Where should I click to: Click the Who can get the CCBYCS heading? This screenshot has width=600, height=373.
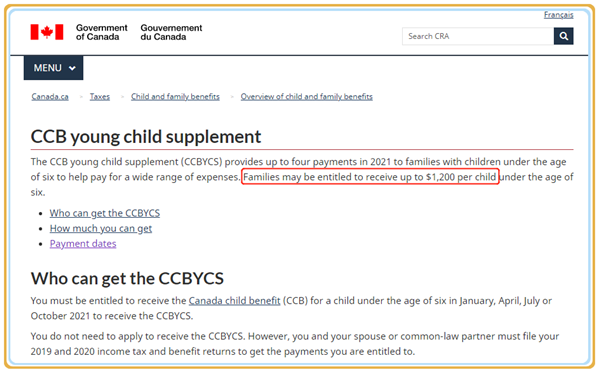tap(127, 278)
